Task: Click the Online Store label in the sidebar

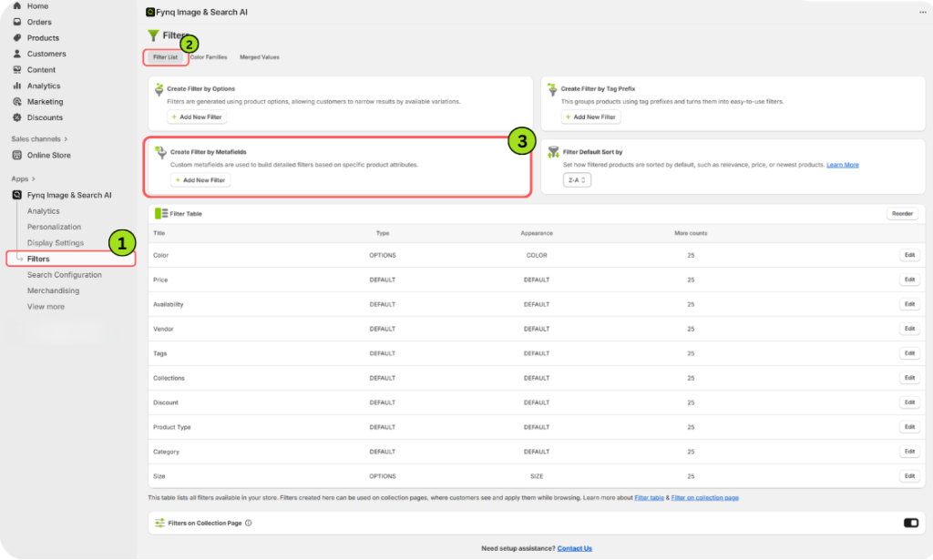Action: (x=49, y=155)
